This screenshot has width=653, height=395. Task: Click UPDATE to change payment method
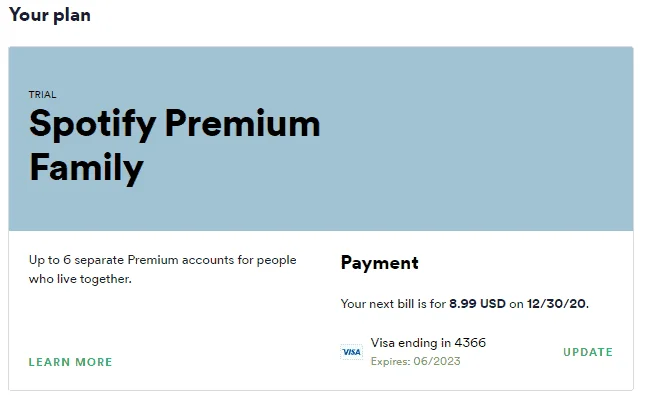[588, 352]
